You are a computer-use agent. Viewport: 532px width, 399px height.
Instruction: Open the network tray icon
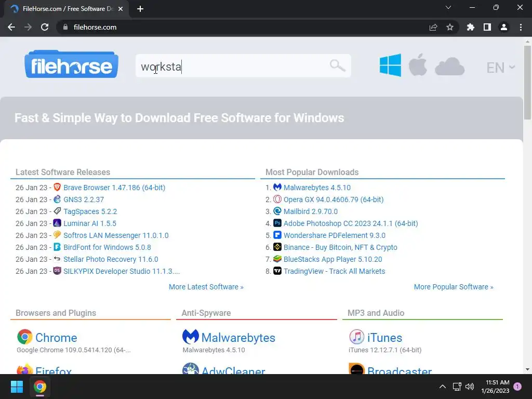[x=457, y=387]
